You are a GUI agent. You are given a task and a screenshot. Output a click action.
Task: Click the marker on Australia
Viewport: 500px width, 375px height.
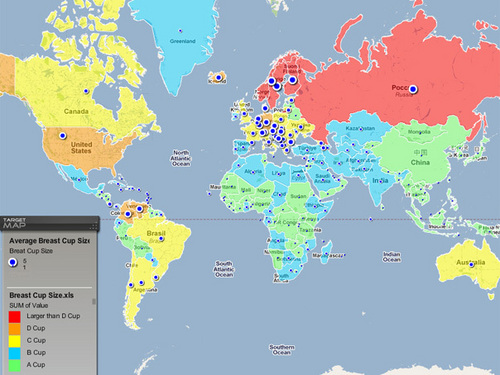(x=471, y=265)
